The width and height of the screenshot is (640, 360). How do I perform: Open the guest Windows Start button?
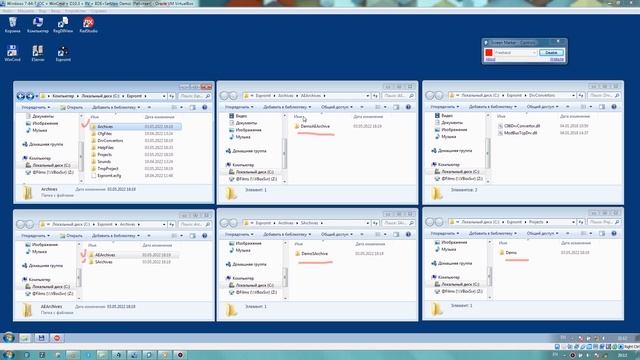point(9,338)
